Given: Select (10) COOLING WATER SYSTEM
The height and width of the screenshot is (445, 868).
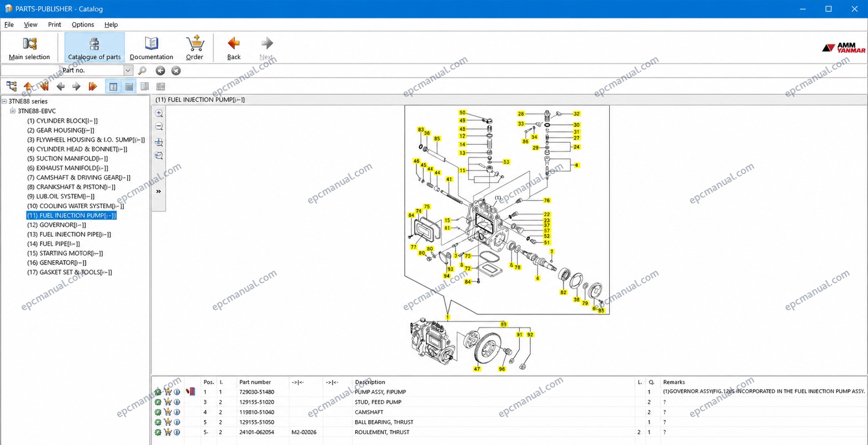Looking at the screenshot, I should click(x=75, y=206).
